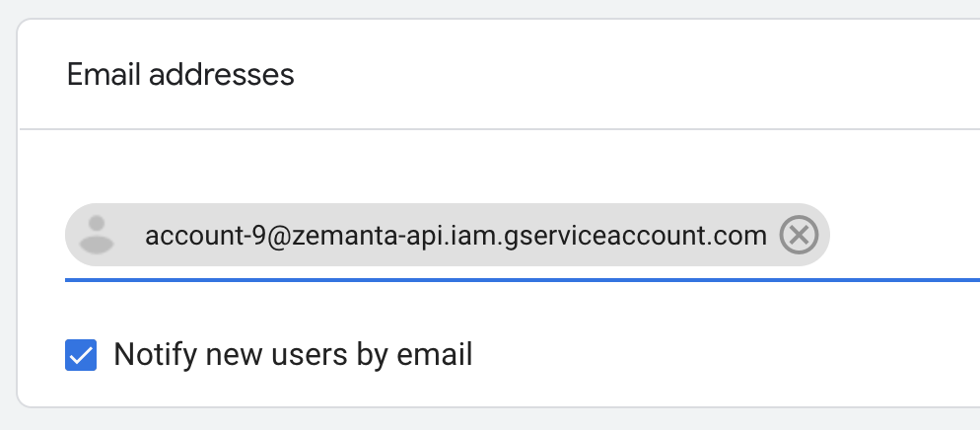
Task: Click the "Notify new users by email" label
Action: (293, 354)
